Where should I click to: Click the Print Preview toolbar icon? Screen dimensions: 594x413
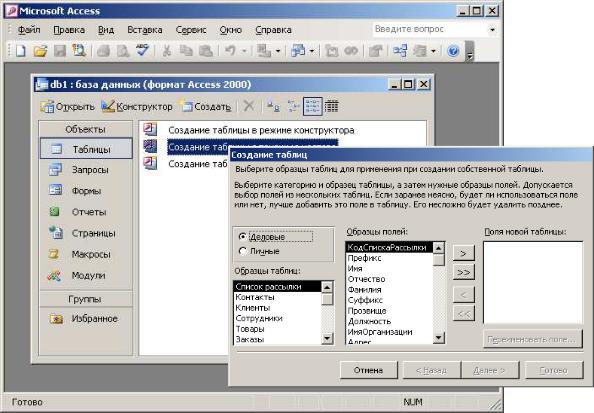(123, 50)
